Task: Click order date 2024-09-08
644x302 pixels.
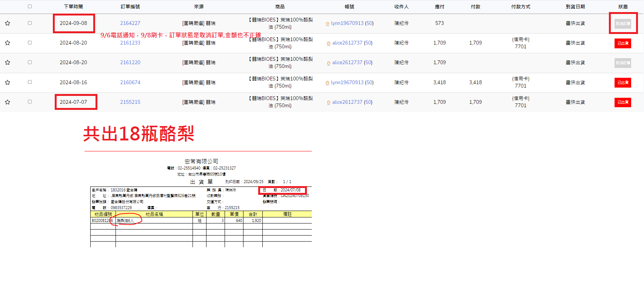Action: 73,23
